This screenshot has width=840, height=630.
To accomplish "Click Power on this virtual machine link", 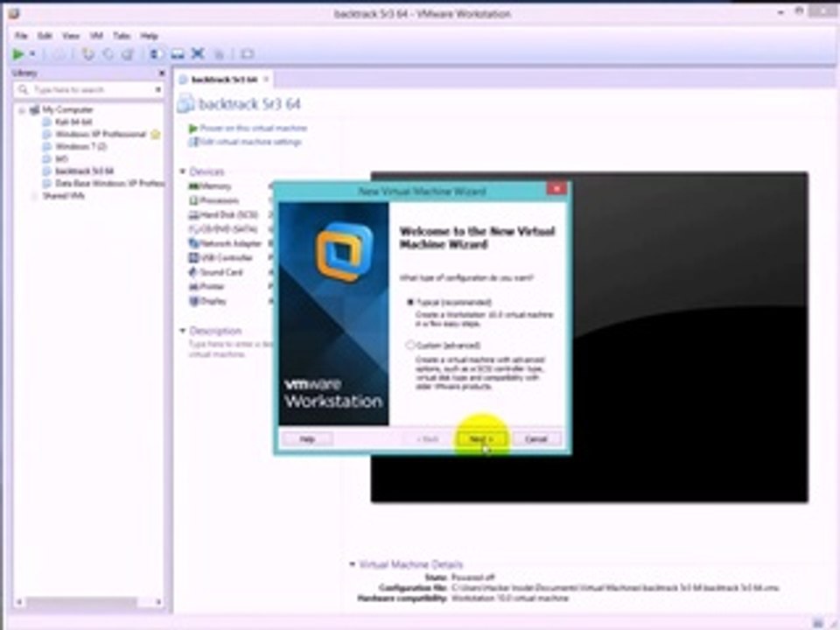I will pyautogui.click(x=254, y=128).
